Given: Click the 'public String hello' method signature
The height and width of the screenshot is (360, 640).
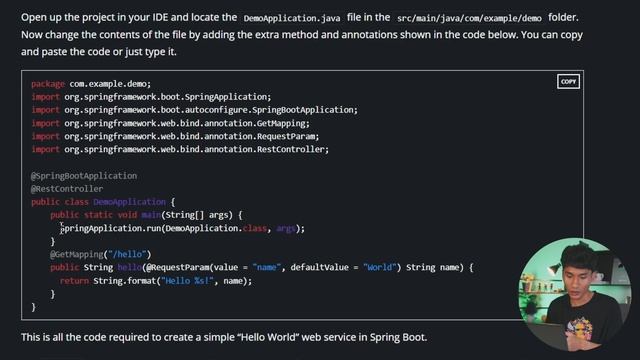Looking at the screenshot, I should [262, 267].
